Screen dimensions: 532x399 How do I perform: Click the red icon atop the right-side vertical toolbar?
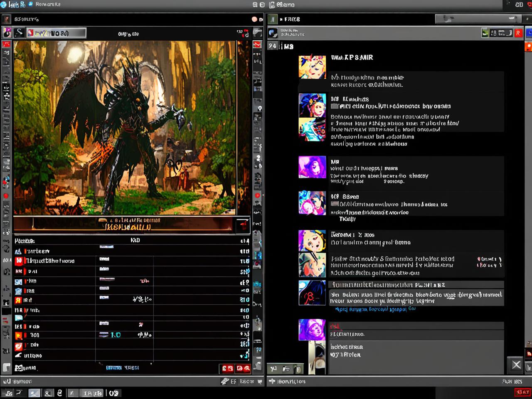point(258,44)
